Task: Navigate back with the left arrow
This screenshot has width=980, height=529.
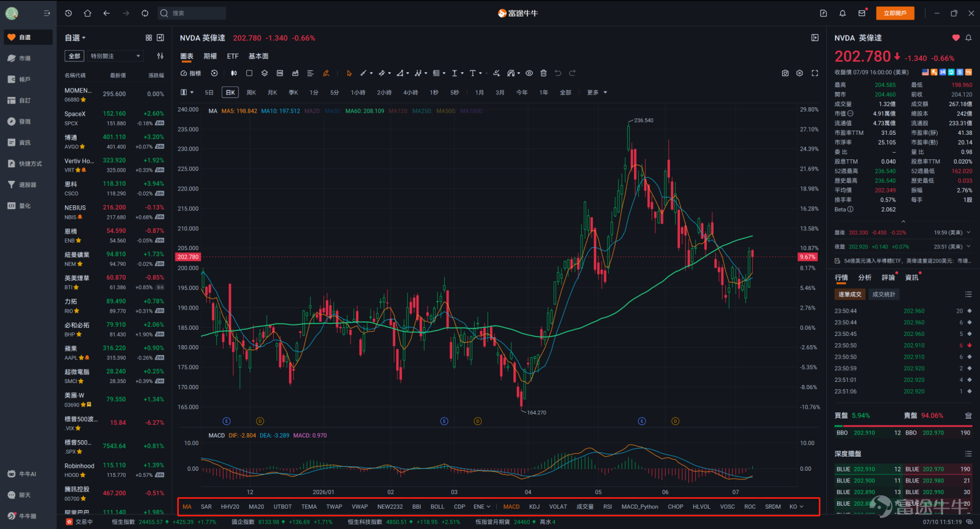Action: pos(107,13)
